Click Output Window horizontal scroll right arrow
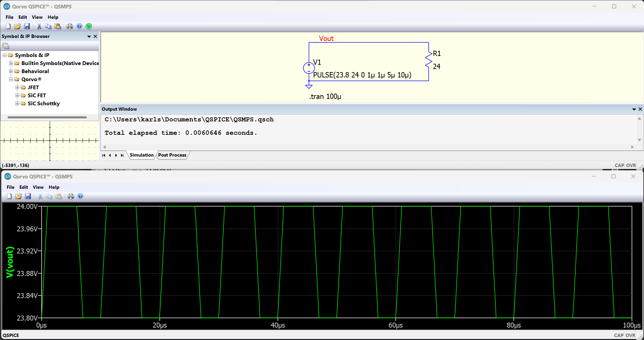The image size is (644, 340). click(632, 147)
